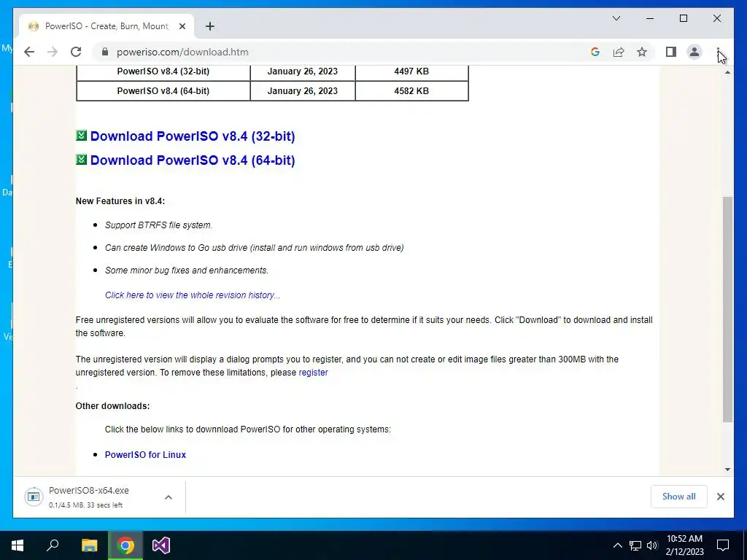The width and height of the screenshot is (747, 560).
Task: Click the scrollbar up arrow
Action: [x=727, y=72]
